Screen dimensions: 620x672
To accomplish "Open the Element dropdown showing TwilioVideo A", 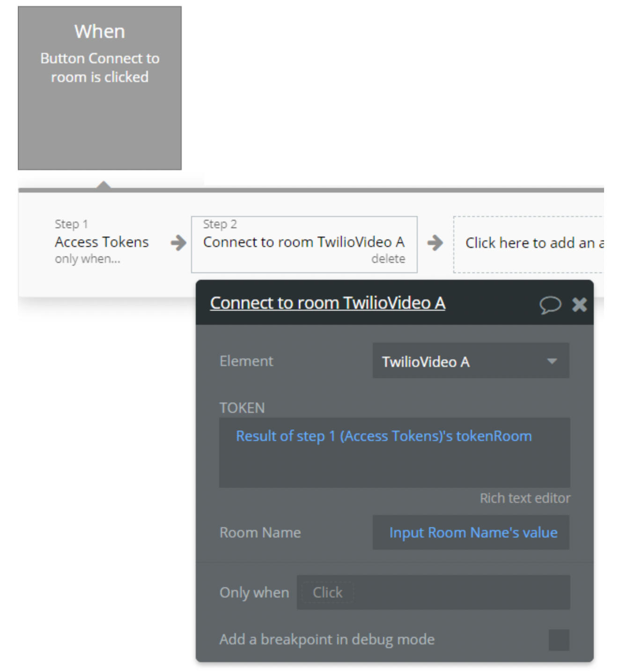I will click(470, 361).
